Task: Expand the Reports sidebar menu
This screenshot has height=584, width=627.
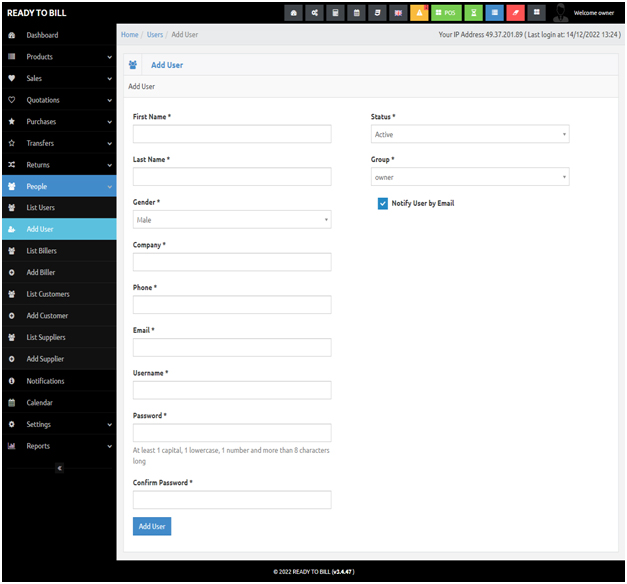Action: (x=59, y=446)
